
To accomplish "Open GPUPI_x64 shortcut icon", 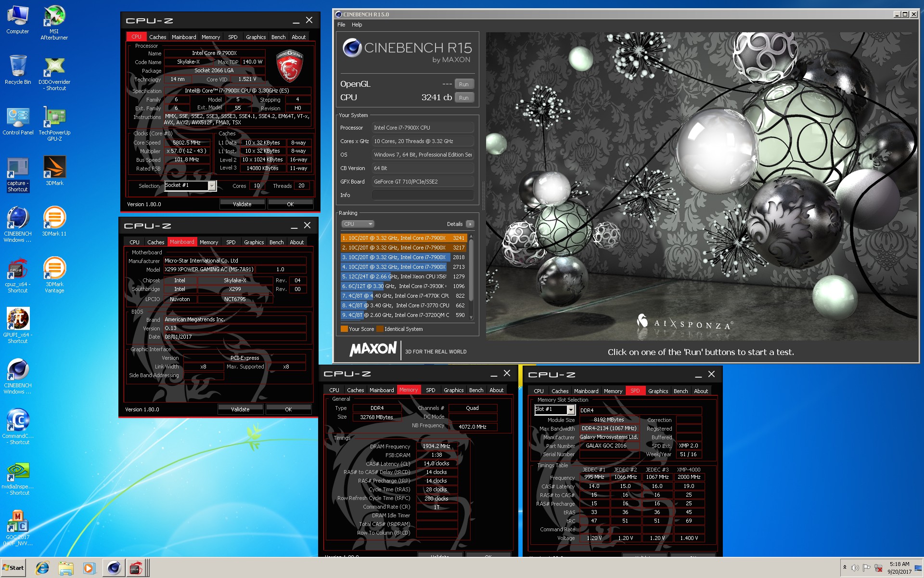I will point(18,326).
